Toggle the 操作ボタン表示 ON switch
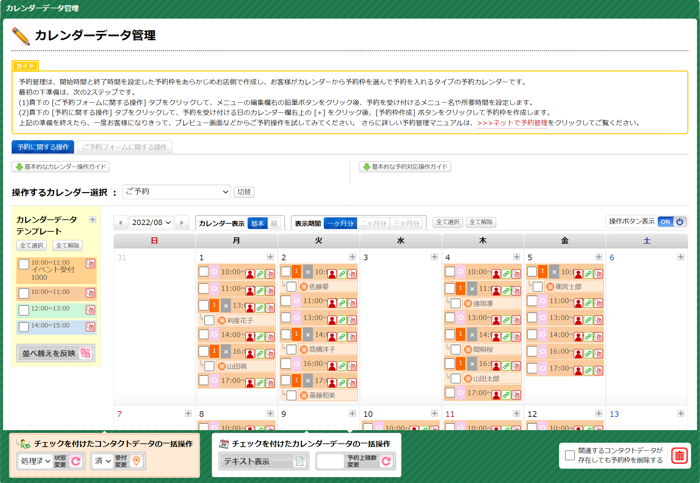This screenshot has height=483, width=700. 672,221
